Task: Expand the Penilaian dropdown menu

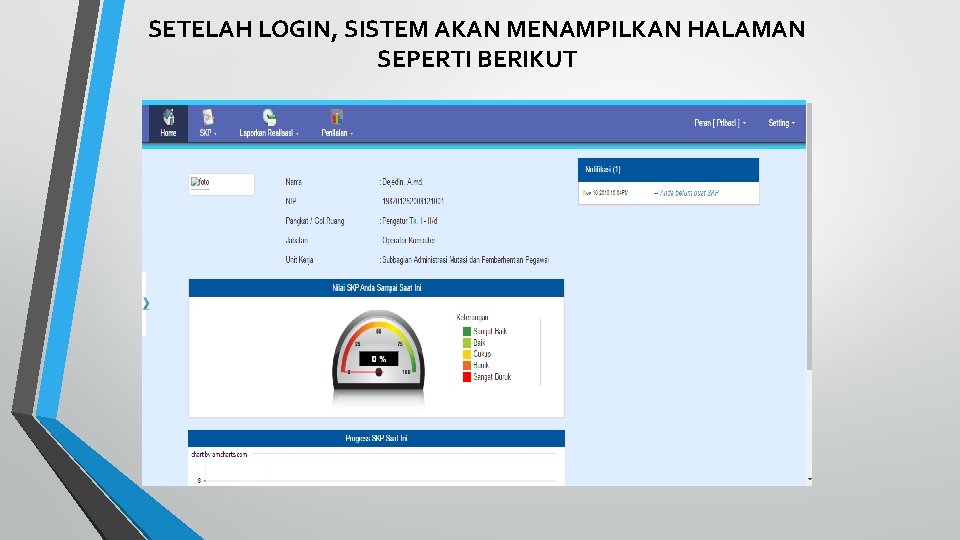Action: [x=337, y=133]
